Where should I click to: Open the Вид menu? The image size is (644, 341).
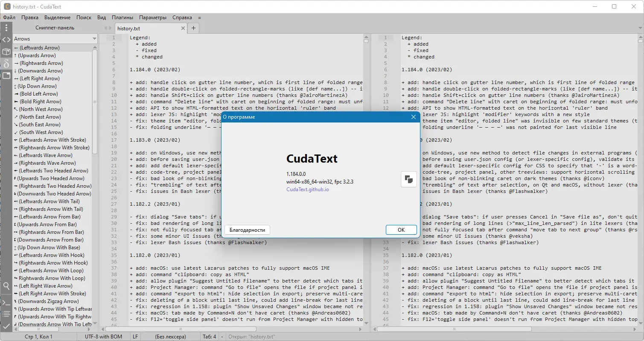[x=102, y=17]
